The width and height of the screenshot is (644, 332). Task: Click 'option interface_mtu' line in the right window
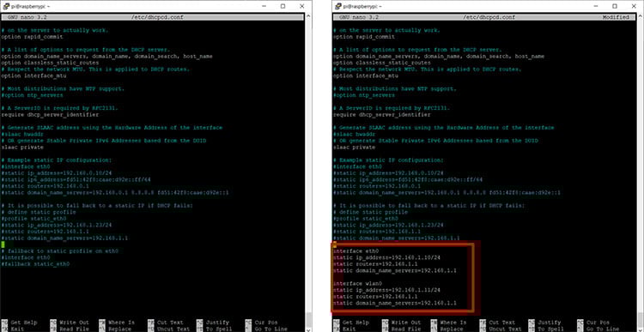tap(366, 75)
